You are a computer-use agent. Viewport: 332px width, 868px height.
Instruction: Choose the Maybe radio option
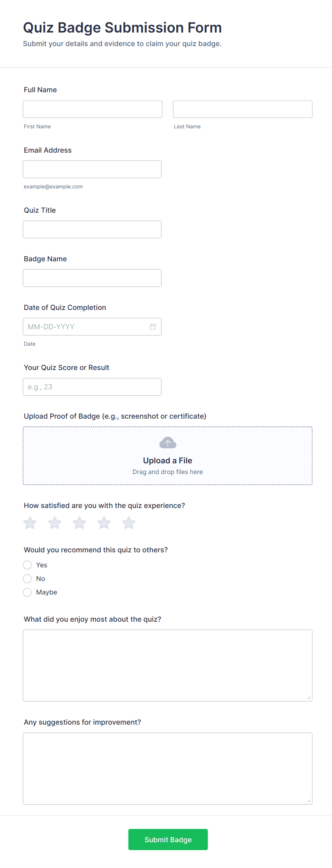(x=27, y=592)
